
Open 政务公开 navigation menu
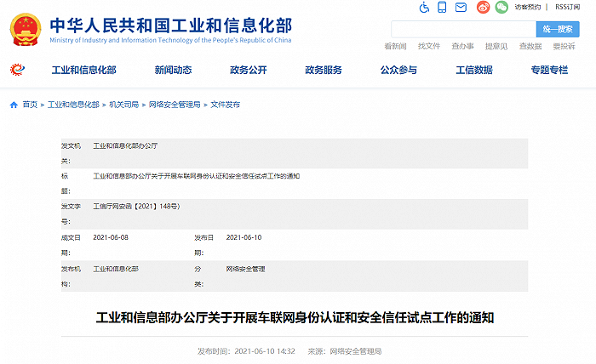(249, 71)
